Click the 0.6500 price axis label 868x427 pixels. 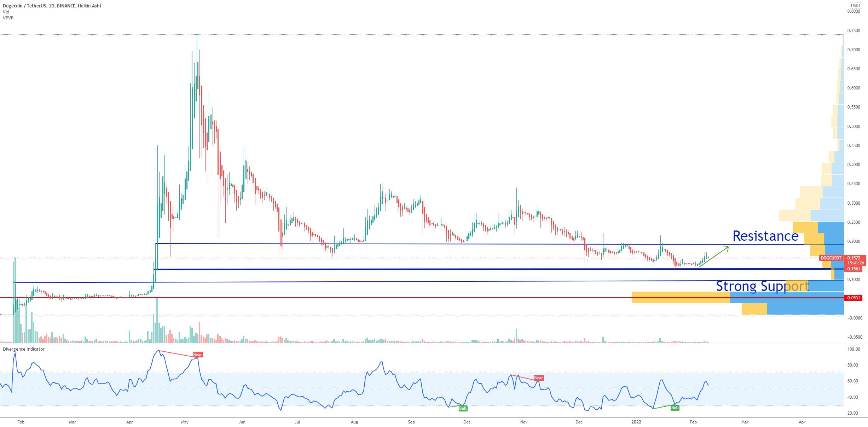tap(854, 69)
